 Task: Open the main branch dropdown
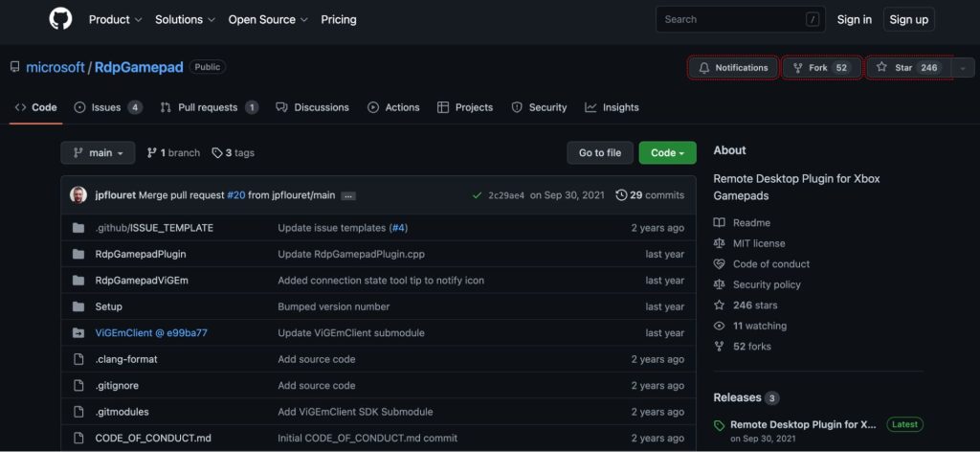[98, 153]
